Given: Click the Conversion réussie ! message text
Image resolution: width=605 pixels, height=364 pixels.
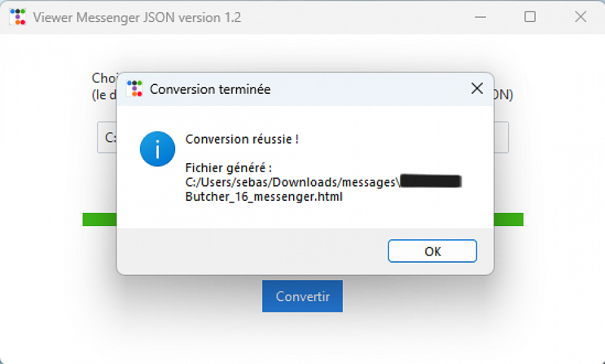Looking at the screenshot, I should [241, 139].
